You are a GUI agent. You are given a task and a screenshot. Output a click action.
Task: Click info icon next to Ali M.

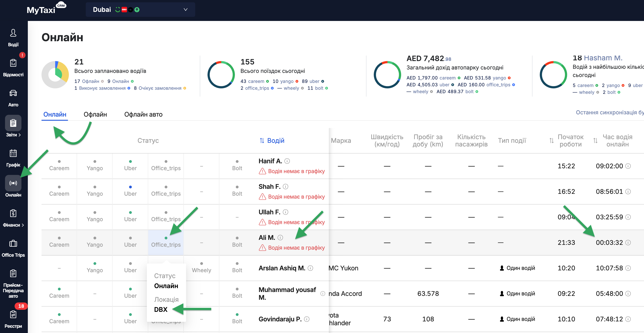coord(280,237)
